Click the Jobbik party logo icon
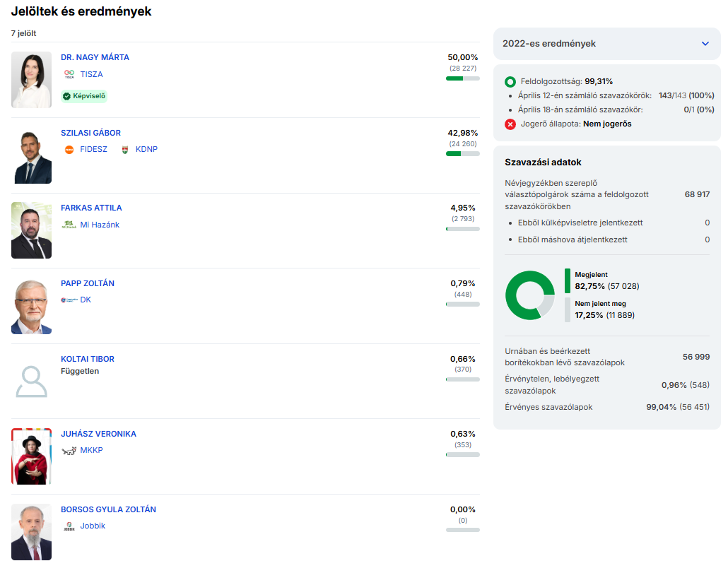 69,526
